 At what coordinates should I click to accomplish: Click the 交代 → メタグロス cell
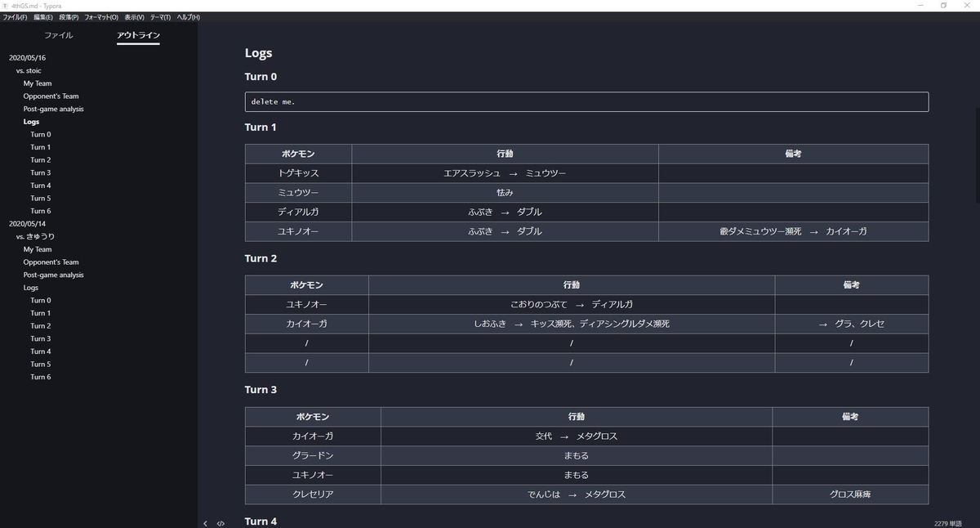[576, 436]
